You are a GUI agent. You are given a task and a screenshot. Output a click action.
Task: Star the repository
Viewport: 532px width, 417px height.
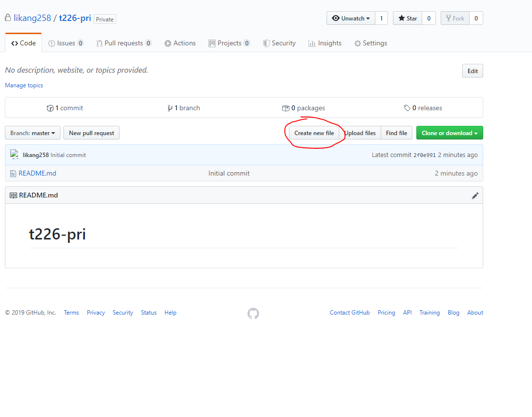[408, 19]
